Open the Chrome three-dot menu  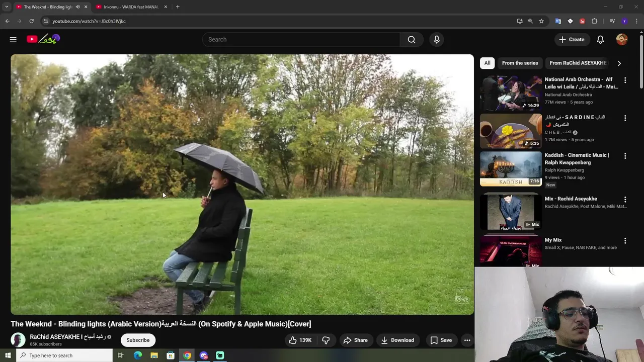point(637,21)
